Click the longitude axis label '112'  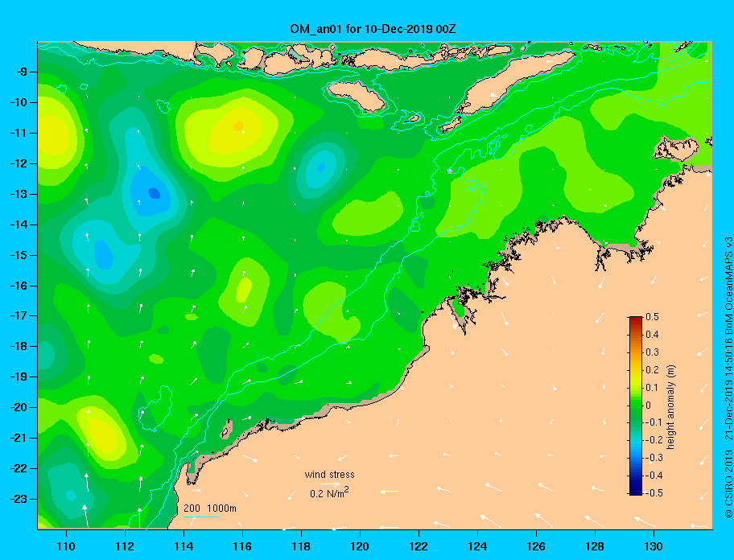point(125,546)
